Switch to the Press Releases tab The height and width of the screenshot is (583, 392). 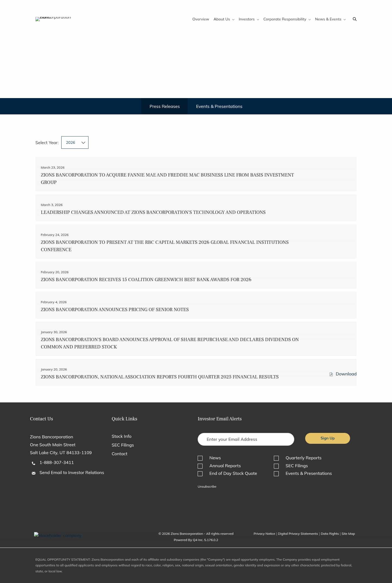[164, 106]
